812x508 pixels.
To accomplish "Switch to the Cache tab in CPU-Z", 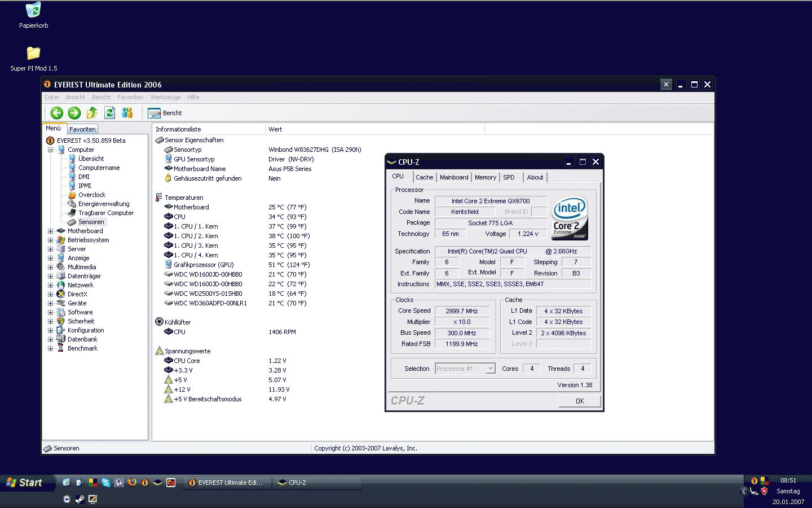I will coord(424,177).
